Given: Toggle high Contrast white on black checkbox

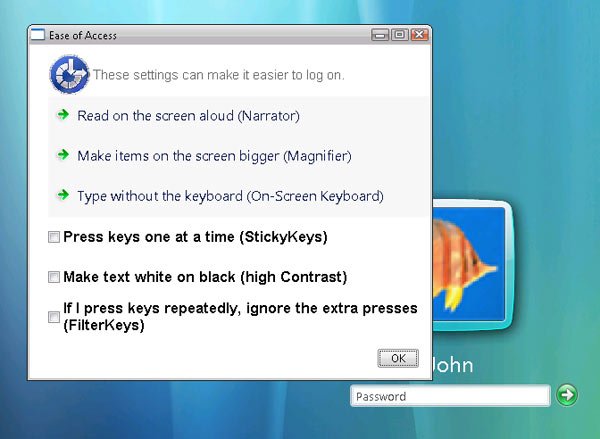Looking at the screenshot, I should [x=54, y=277].
